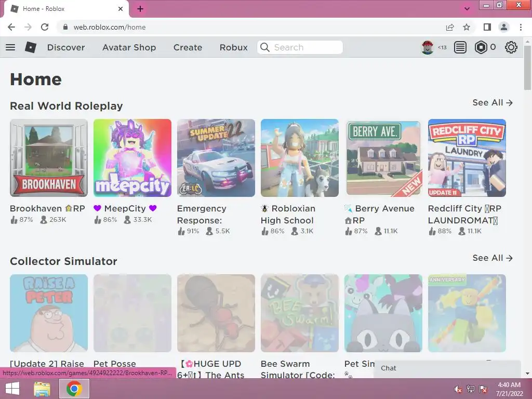Open the settings gear icon
This screenshot has height=399, width=532.
(511, 47)
